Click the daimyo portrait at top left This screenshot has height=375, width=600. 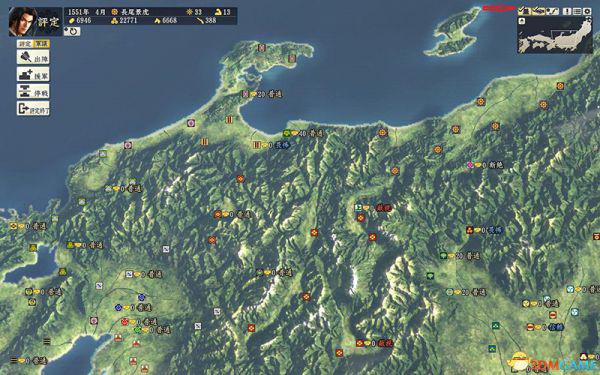pyautogui.click(x=23, y=21)
